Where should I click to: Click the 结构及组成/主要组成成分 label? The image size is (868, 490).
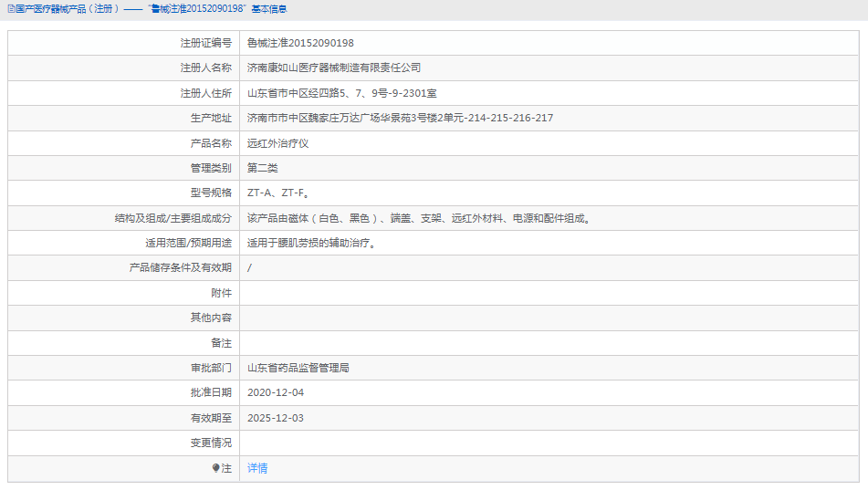pyautogui.click(x=173, y=219)
